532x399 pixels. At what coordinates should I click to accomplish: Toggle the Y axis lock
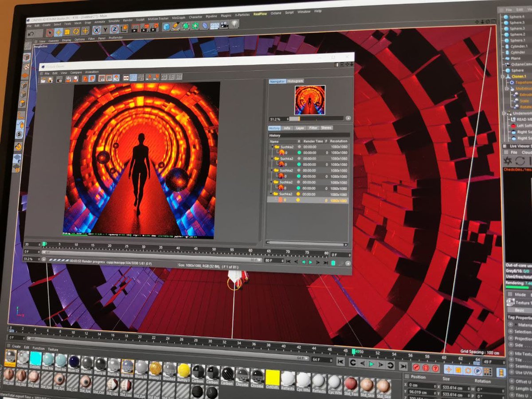click(105, 30)
